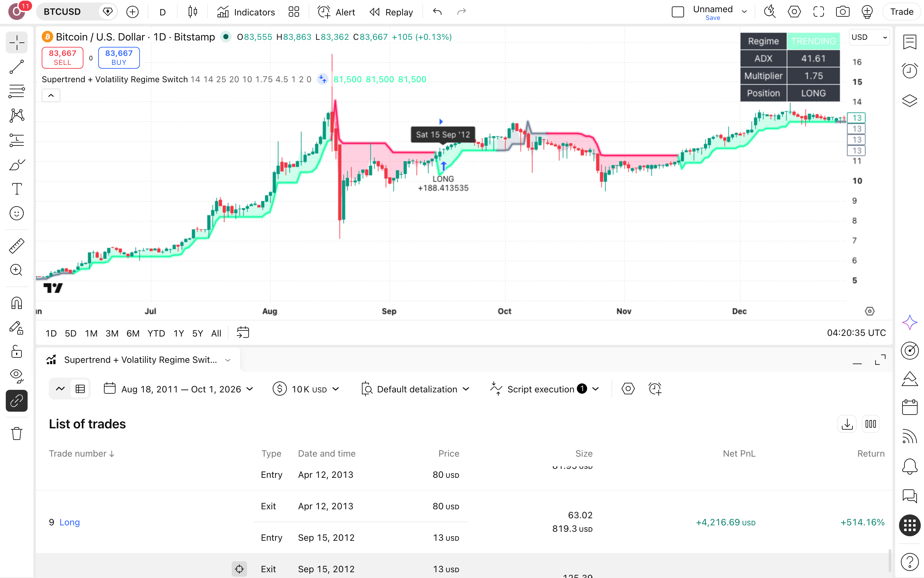This screenshot has height=578, width=924.
Task: Open the backtest date range dropdown
Action: pos(179,389)
